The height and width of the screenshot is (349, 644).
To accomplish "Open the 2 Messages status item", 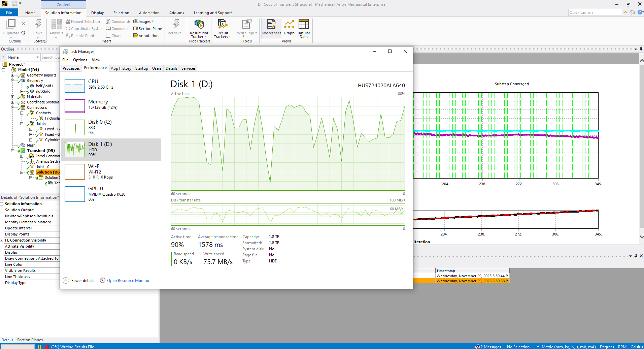I will [488, 347].
